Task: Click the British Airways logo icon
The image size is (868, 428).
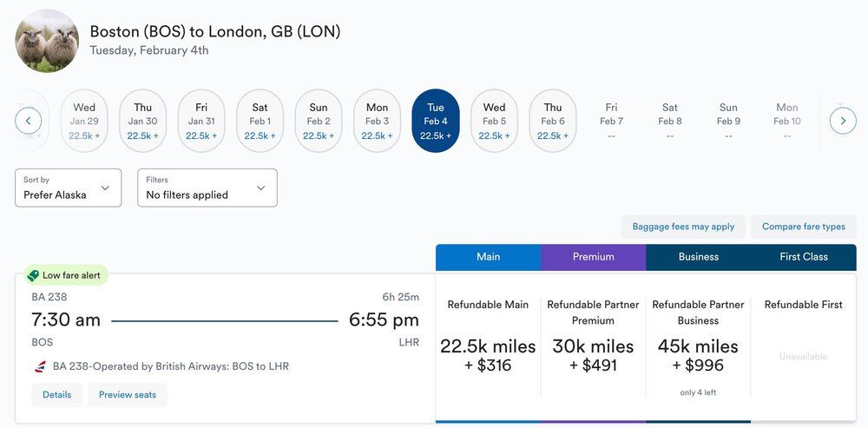Action: (40, 366)
